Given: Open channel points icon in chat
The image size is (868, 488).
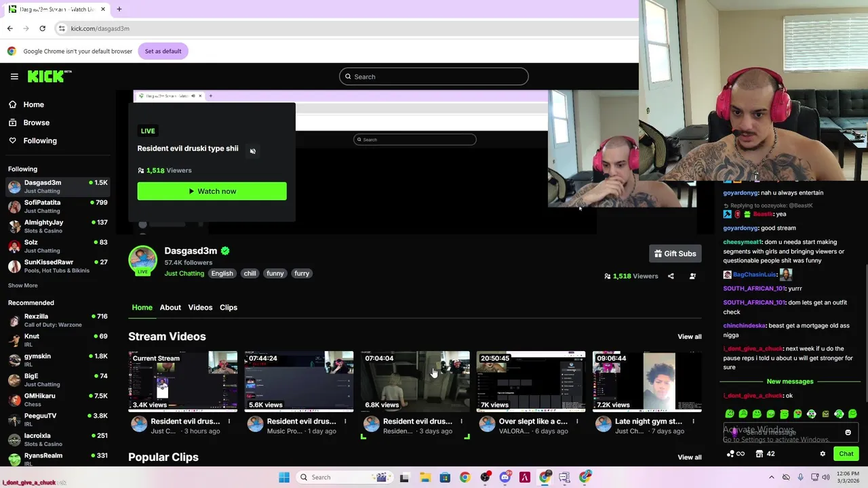Looking at the screenshot, I should coord(735,454).
